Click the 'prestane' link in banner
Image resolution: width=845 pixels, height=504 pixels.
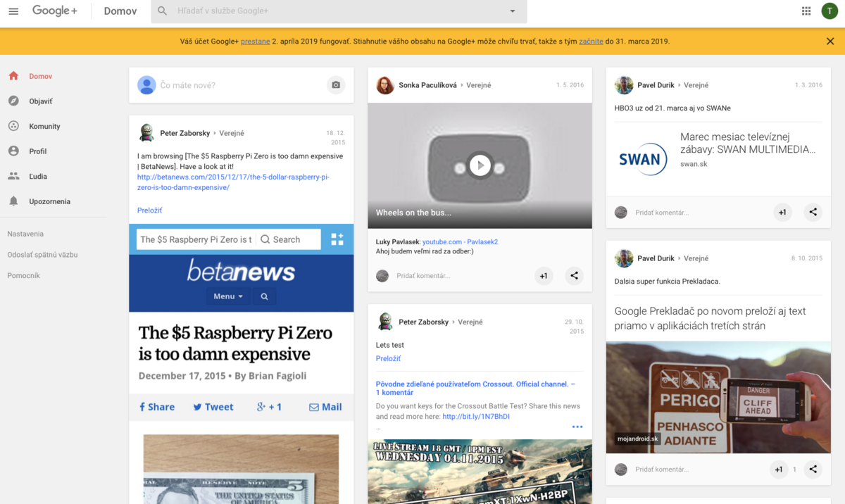256,42
